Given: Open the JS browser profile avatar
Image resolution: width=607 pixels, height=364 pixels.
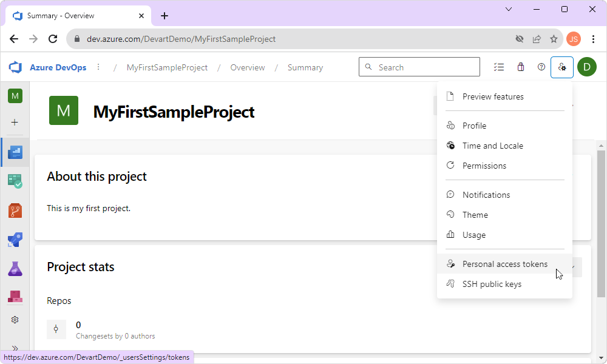Looking at the screenshot, I should 574,39.
